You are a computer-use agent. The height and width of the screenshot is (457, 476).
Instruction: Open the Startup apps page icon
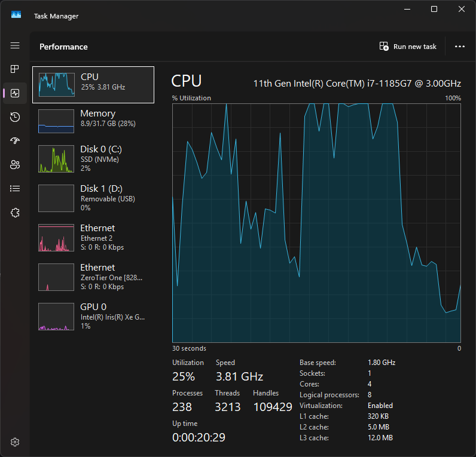[15, 140]
